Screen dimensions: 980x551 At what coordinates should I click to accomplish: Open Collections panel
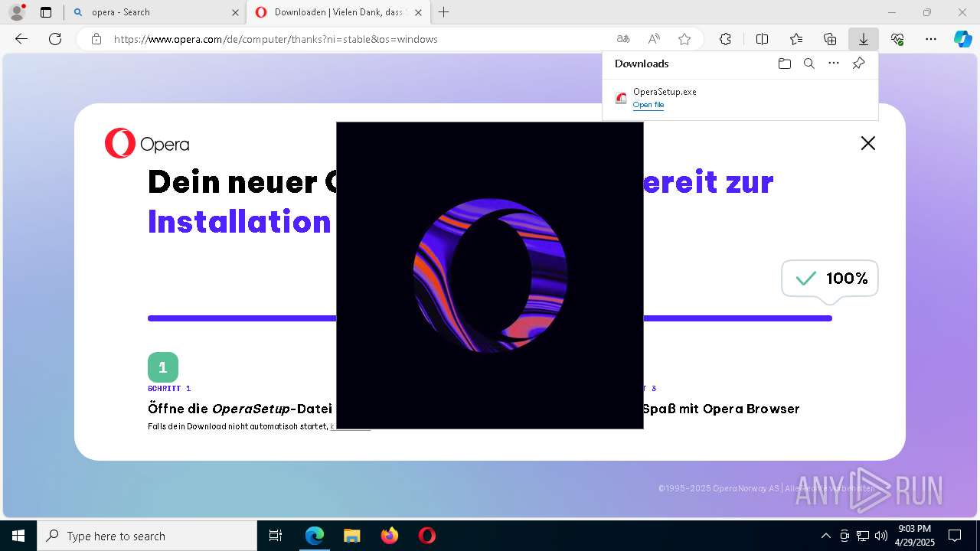click(830, 39)
